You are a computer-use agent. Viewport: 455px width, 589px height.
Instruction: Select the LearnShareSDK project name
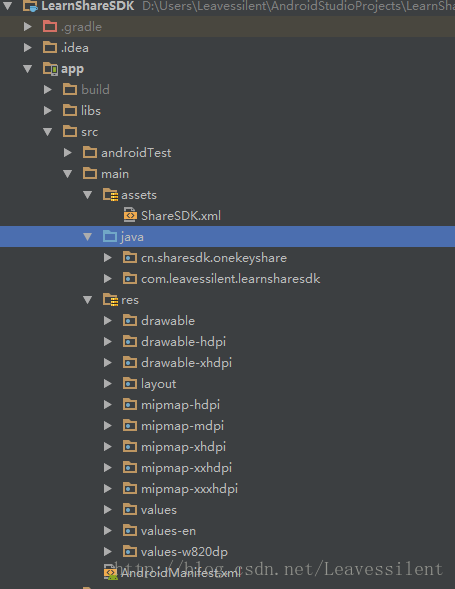coord(88,6)
